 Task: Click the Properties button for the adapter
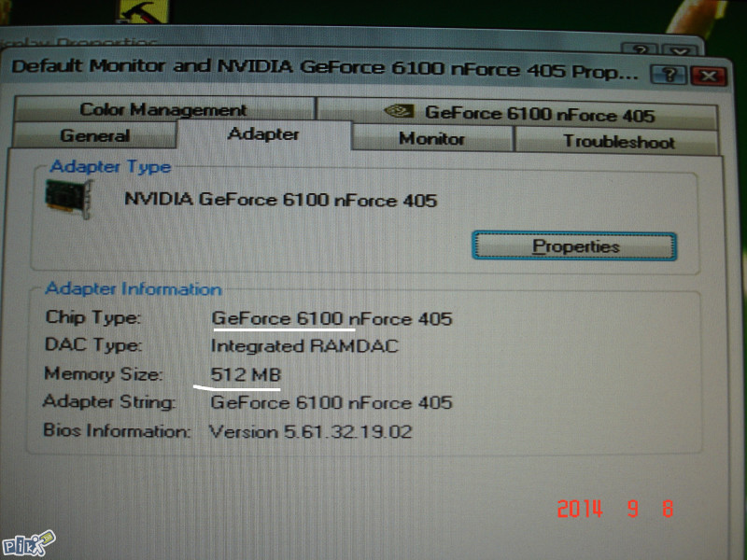click(x=574, y=246)
